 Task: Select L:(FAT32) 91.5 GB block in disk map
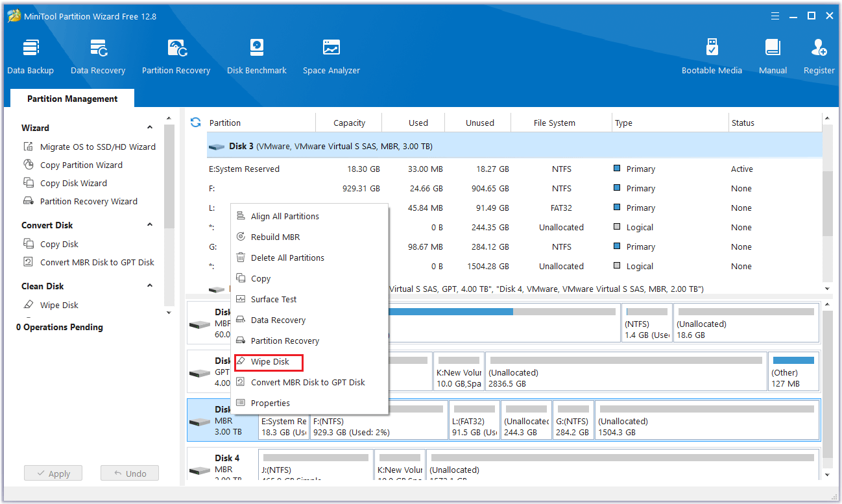[475, 420]
